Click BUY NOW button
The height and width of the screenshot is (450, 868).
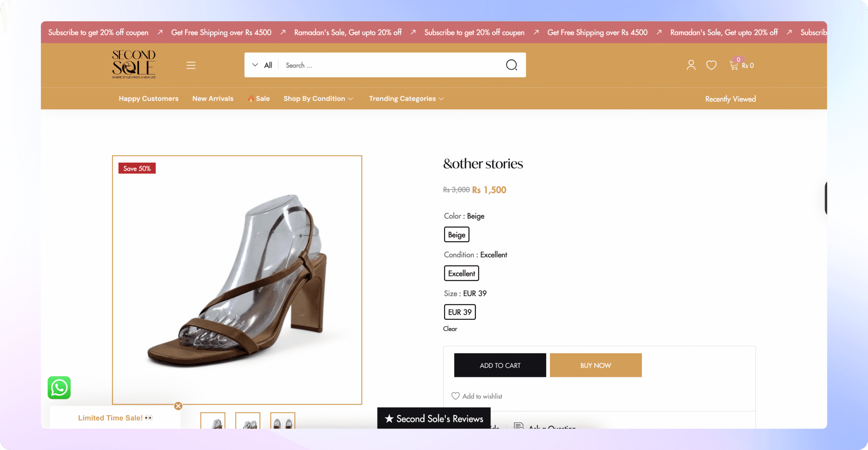595,365
